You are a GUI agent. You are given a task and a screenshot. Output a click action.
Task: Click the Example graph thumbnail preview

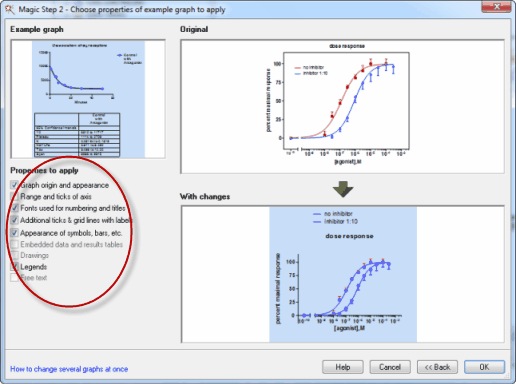(x=88, y=99)
